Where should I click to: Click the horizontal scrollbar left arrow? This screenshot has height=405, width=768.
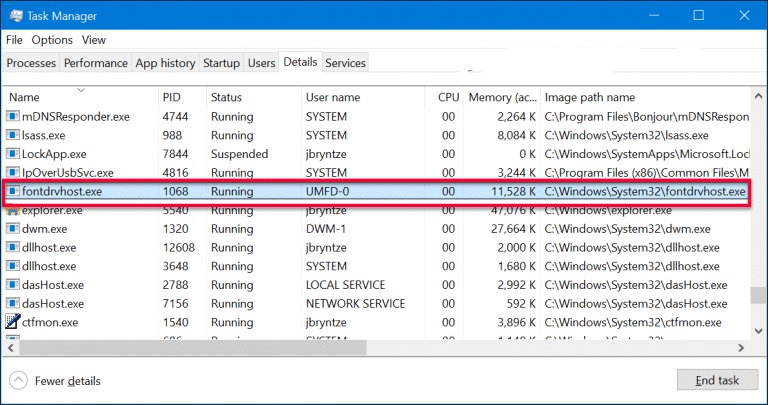point(10,348)
